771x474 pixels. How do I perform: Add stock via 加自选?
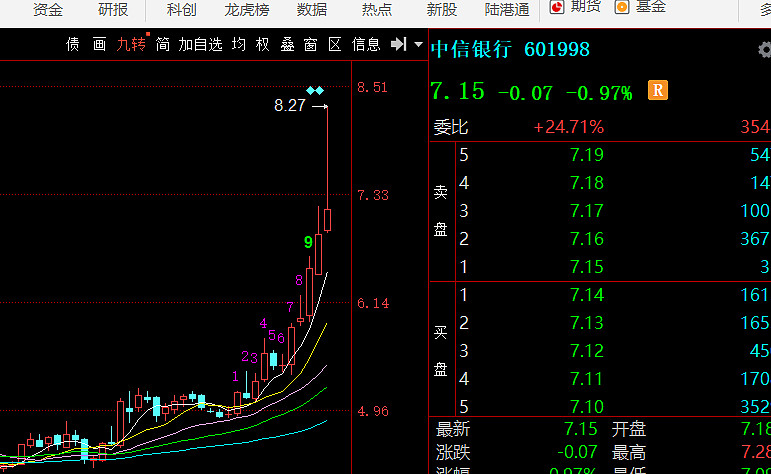click(x=201, y=44)
